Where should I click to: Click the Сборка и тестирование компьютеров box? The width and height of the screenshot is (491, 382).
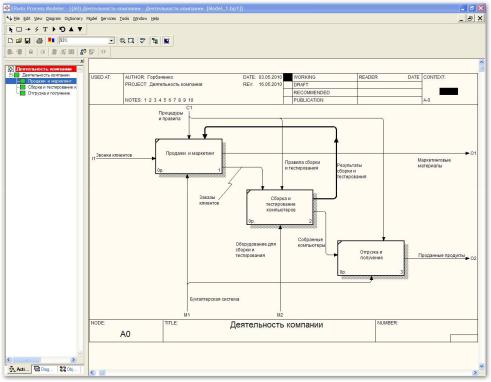click(x=280, y=207)
